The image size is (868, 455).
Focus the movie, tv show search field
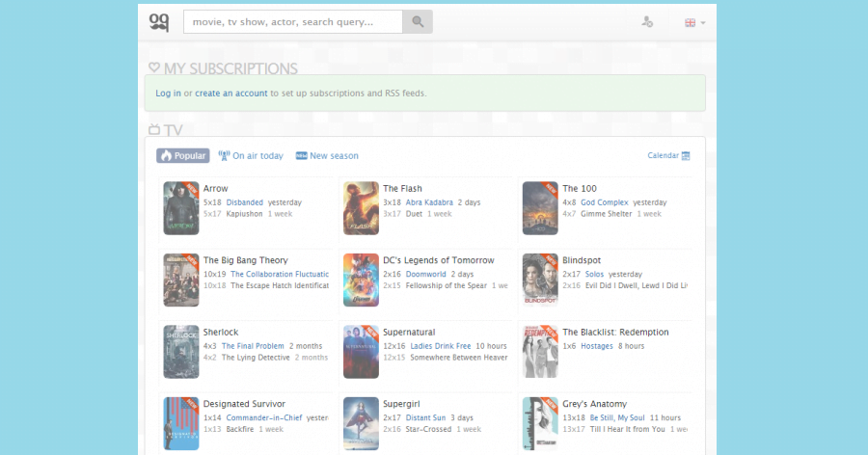(x=293, y=21)
